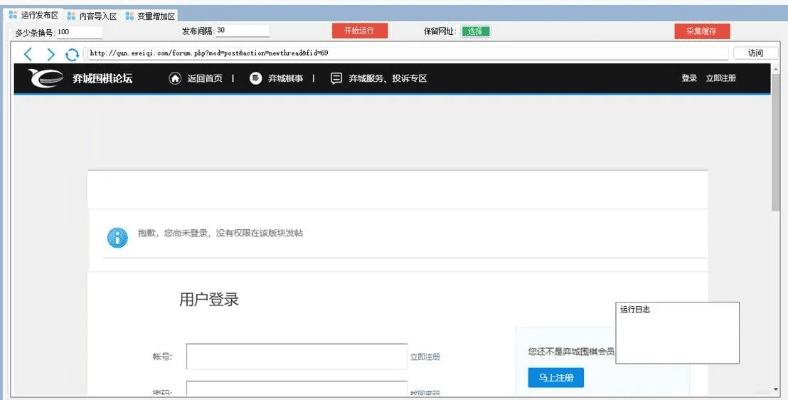Focus the 帐号 input field
Screen dimensions: 788x400
pos(297,357)
